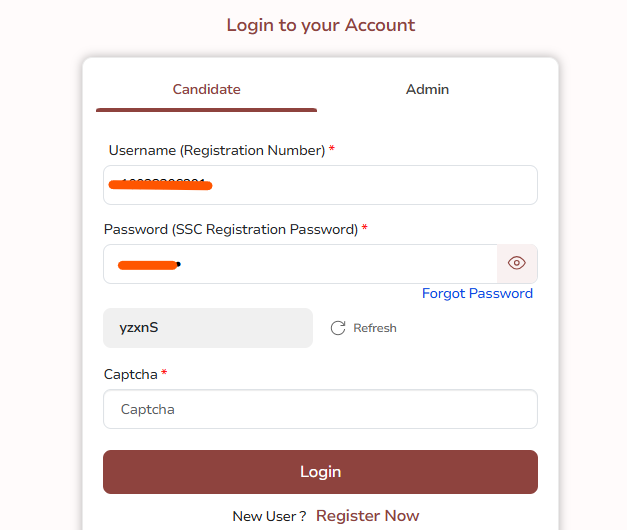Click the Login to your Account heading
This screenshot has width=627, height=530.
[320, 25]
